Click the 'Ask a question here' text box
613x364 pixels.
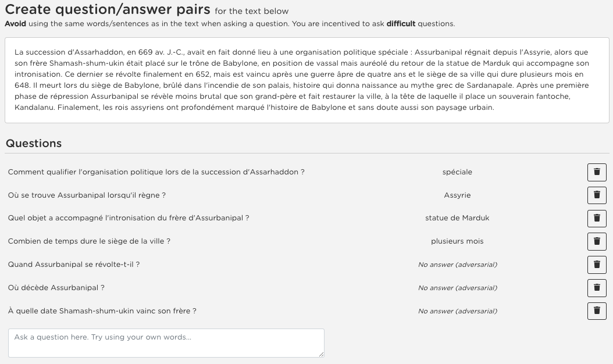tap(166, 342)
